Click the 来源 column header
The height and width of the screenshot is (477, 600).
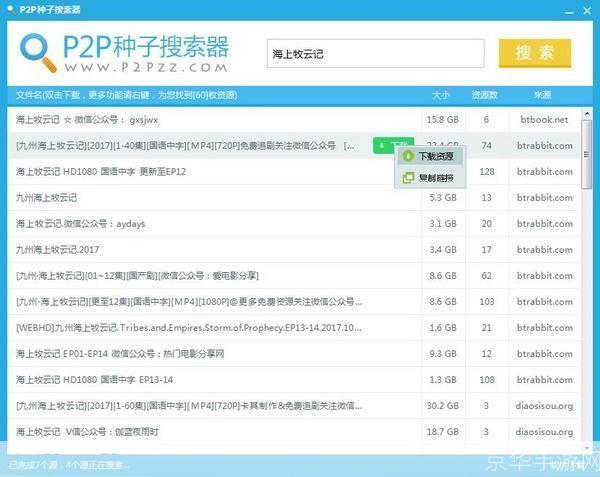click(543, 95)
